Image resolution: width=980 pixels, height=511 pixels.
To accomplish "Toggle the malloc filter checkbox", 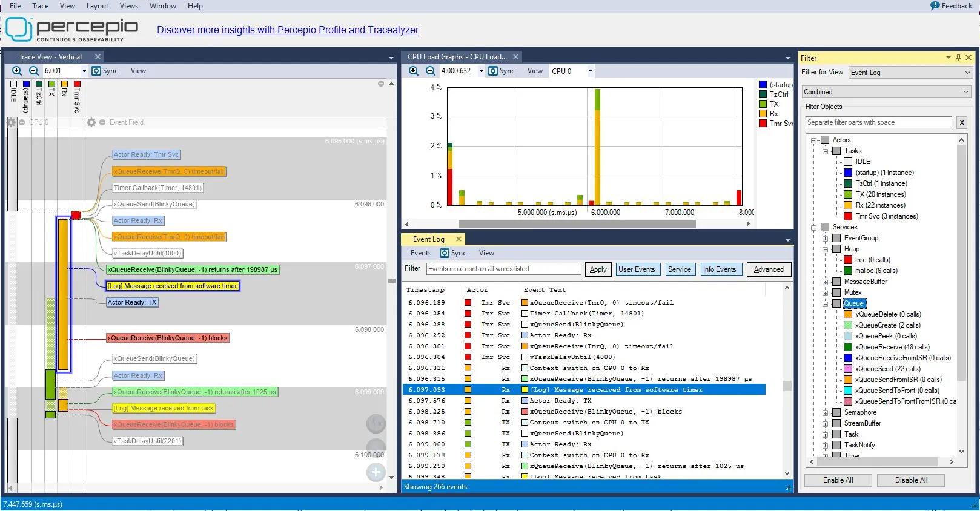I will click(x=848, y=271).
